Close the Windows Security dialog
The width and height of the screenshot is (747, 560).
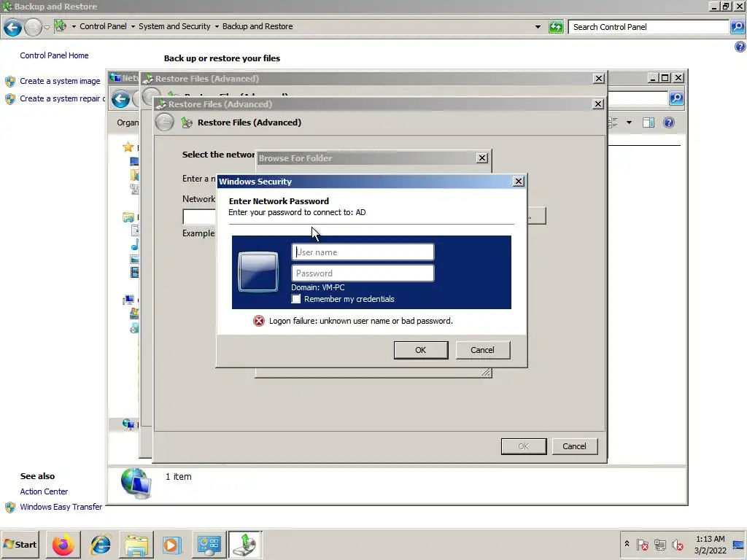coord(519,182)
